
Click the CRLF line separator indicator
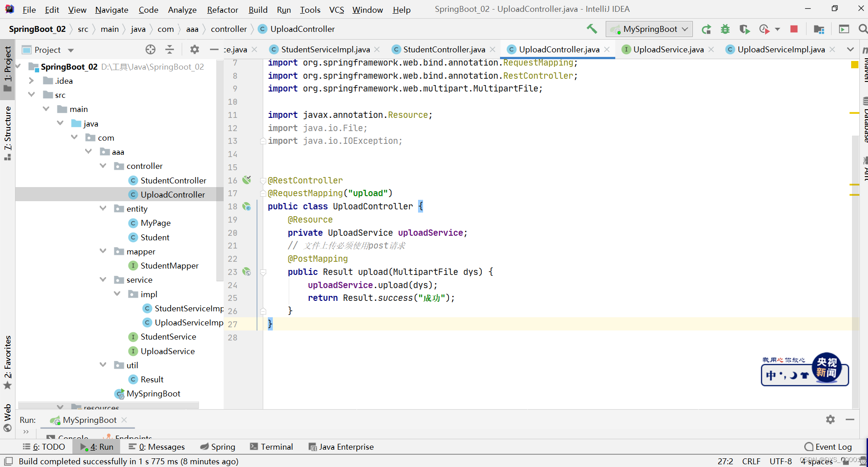[751, 461]
